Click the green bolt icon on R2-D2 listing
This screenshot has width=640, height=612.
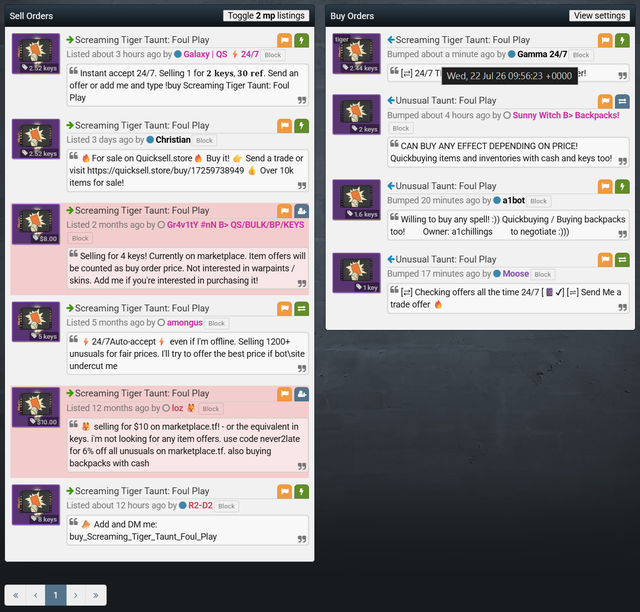pos(302,492)
